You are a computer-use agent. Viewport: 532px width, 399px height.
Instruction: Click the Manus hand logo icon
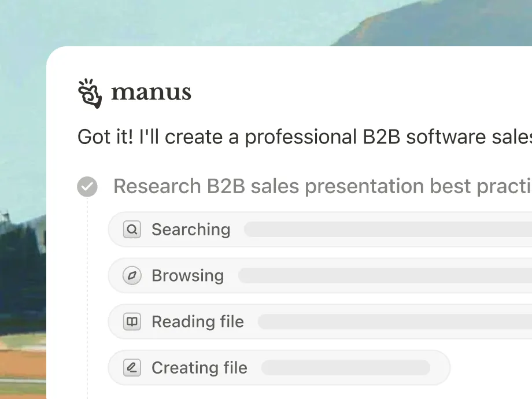pyautogui.click(x=90, y=93)
